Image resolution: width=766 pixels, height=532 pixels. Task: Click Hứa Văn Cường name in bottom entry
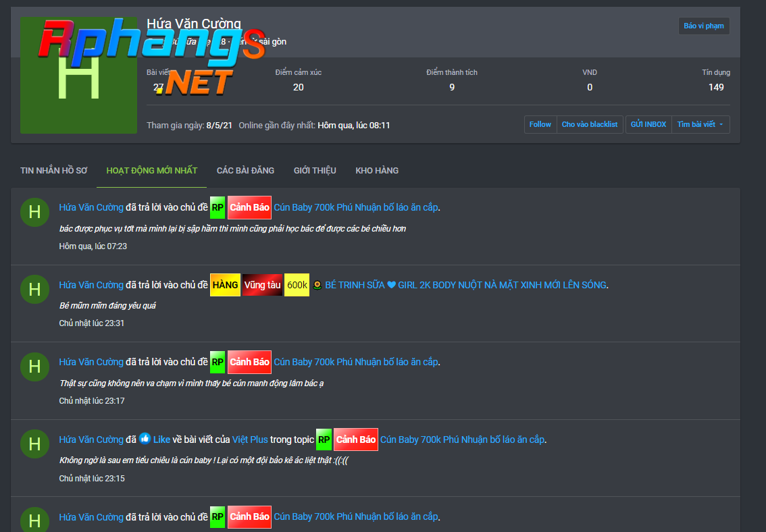pos(91,517)
